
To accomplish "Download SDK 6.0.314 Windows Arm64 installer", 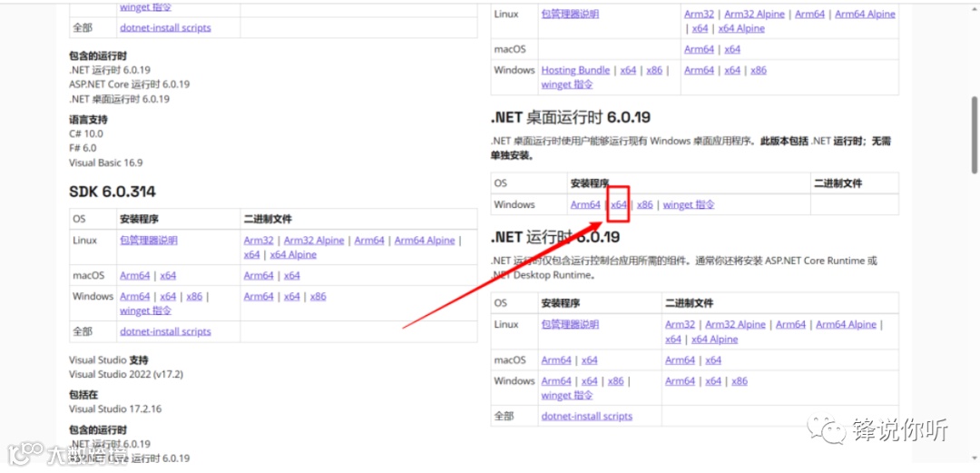I will [x=135, y=296].
